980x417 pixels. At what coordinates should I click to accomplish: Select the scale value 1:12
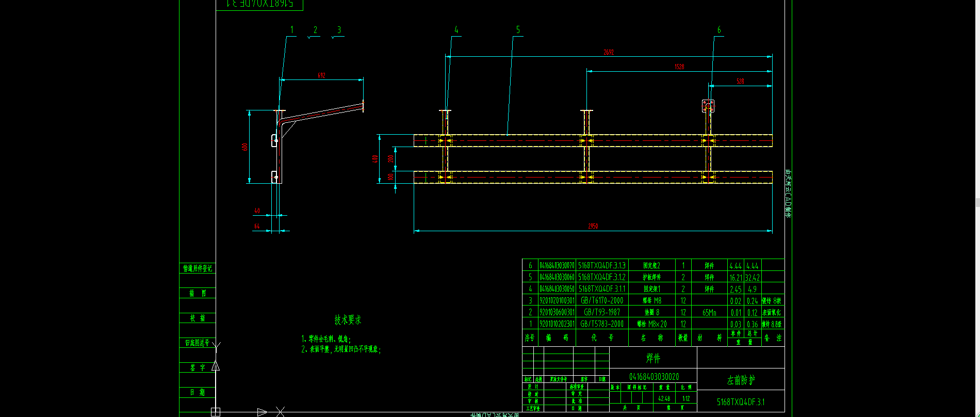686,398
